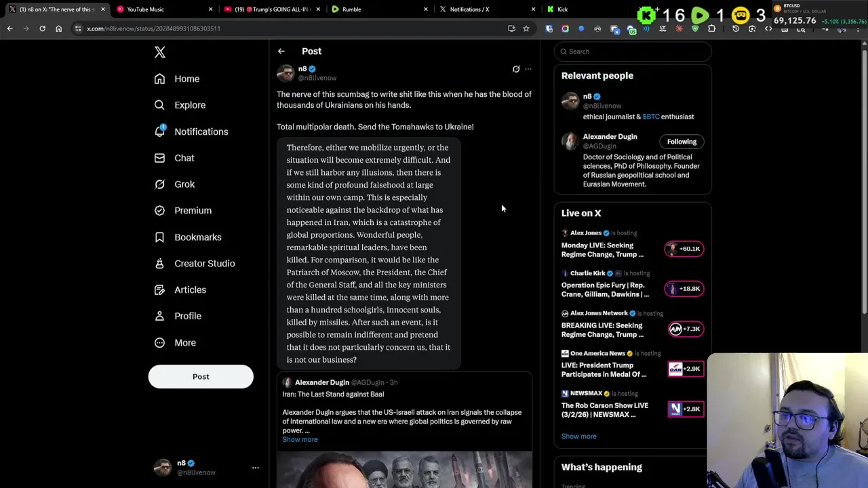868x488 pixels.
Task: Open quoted Alexander Dugin post author
Action: pos(322,383)
